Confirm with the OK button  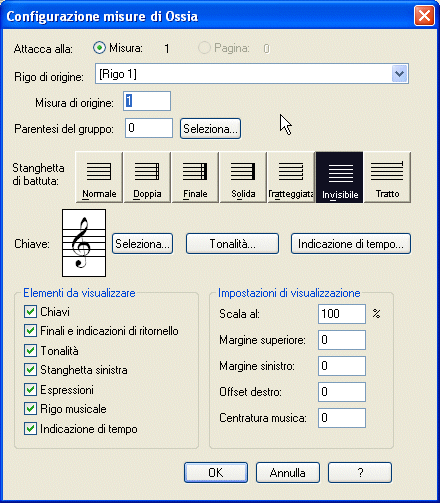click(x=216, y=472)
